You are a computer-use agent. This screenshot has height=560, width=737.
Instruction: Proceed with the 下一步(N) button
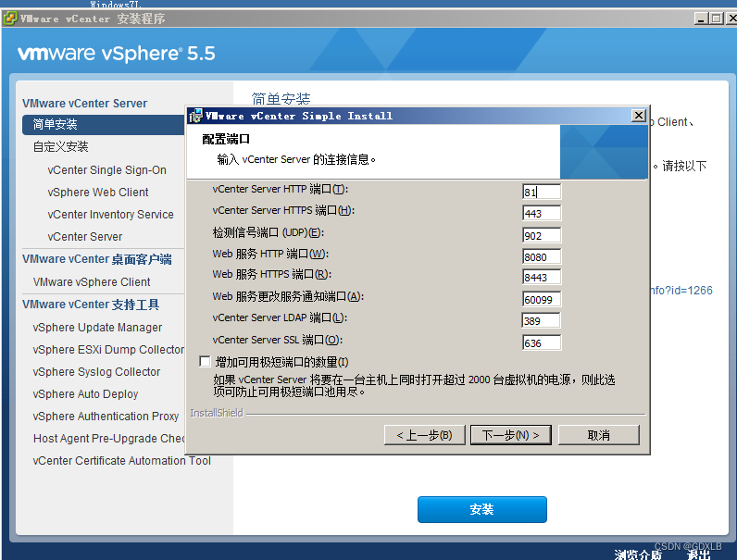(510, 435)
